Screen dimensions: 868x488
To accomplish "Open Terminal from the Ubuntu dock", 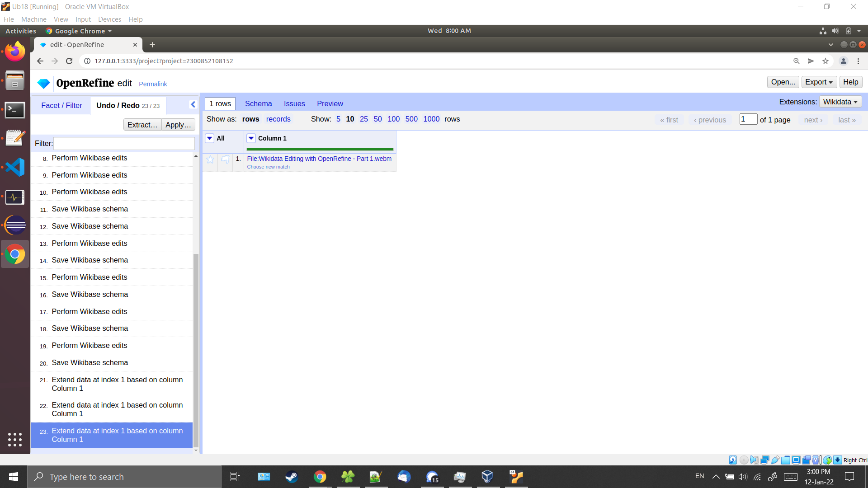I will 15,110.
